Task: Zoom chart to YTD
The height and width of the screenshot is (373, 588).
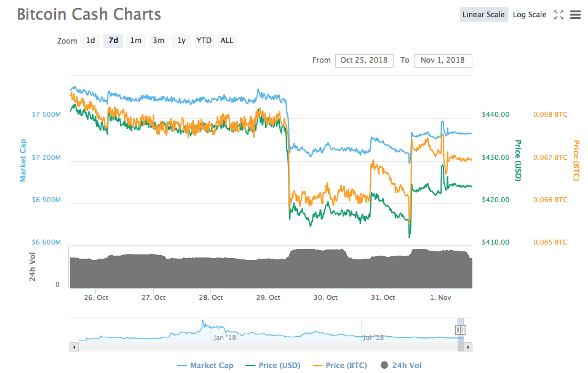Action: click(x=204, y=41)
